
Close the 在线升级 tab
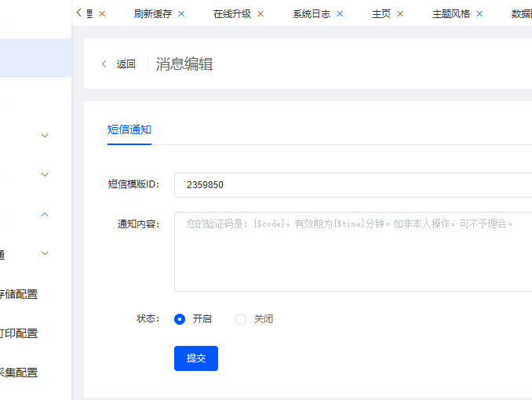click(x=261, y=14)
